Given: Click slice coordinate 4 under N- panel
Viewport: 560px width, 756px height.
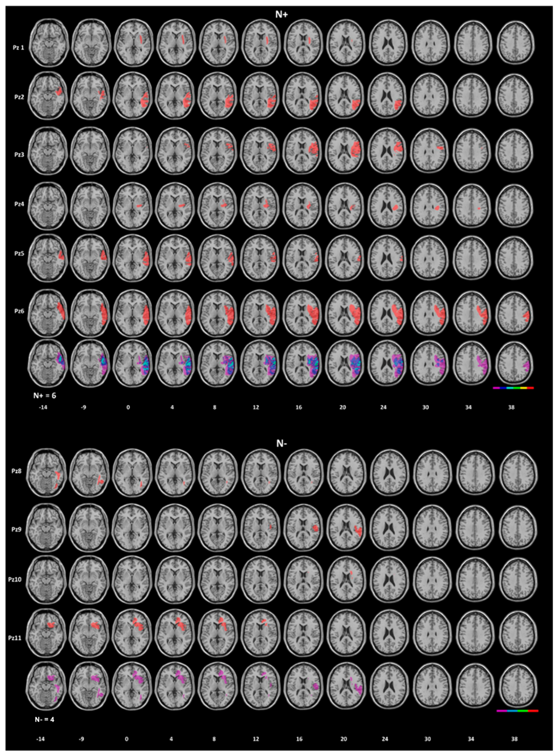Looking at the screenshot, I should [x=171, y=739].
